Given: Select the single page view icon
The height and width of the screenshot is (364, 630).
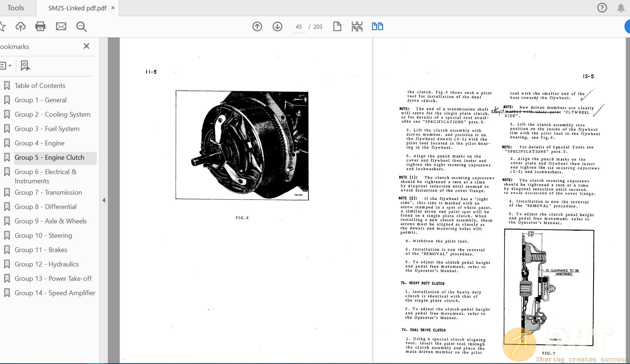Looking at the screenshot, I should (x=337, y=26).
